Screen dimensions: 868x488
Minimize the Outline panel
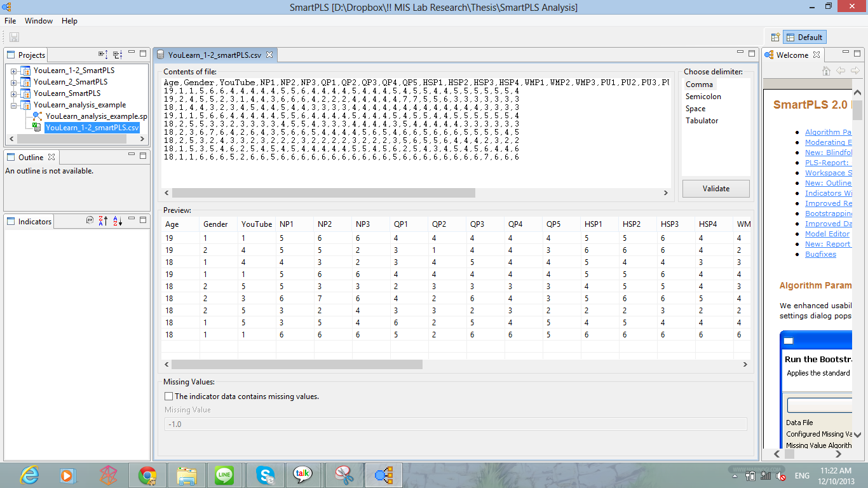pos(132,154)
